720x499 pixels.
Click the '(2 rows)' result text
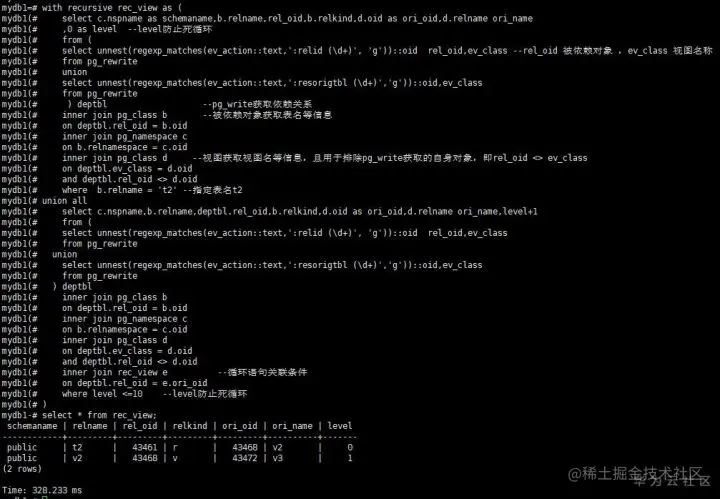[x=22, y=469]
